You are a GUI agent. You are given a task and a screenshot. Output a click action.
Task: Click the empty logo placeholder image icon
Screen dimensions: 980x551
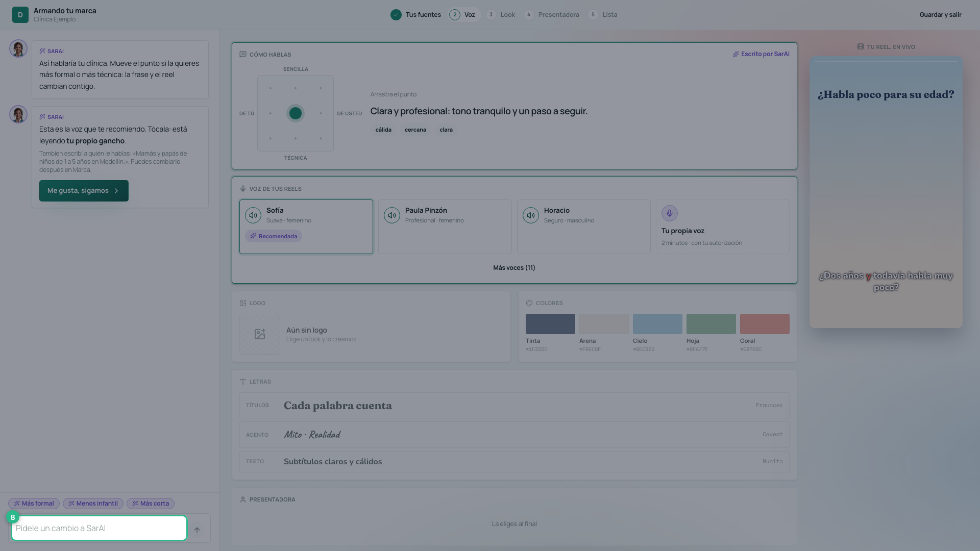pyautogui.click(x=260, y=334)
